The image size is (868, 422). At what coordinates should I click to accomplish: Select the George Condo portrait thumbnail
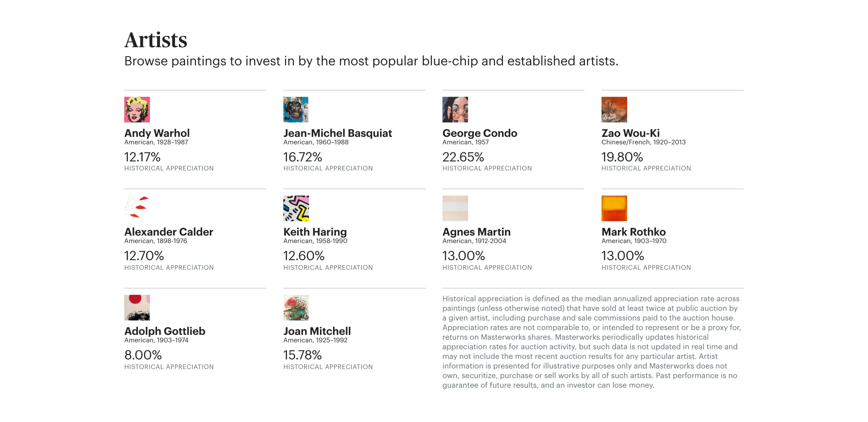pos(455,110)
